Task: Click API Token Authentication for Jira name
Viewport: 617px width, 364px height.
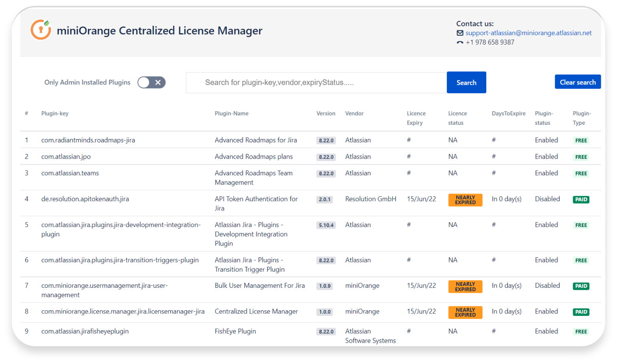Action: (x=256, y=204)
